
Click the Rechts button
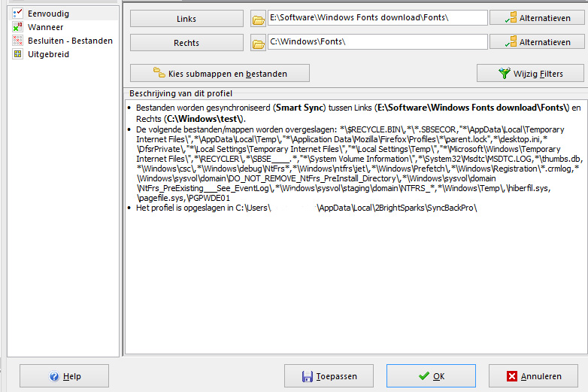(186, 42)
